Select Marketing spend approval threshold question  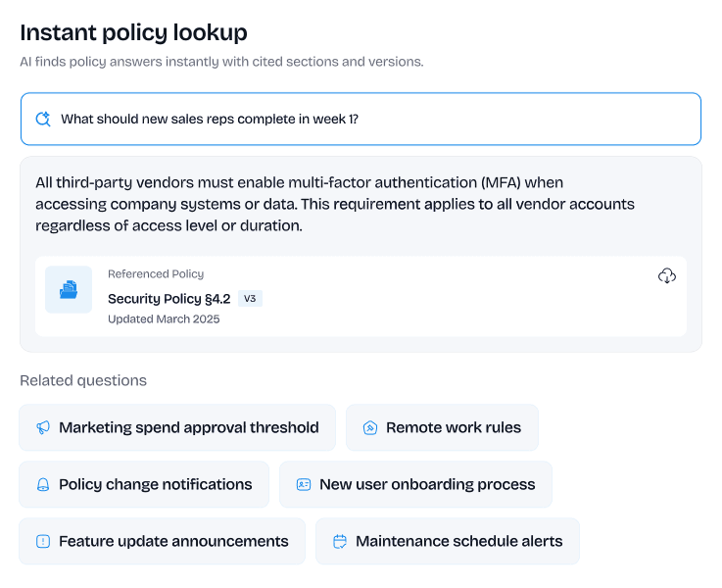[x=177, y=427]
